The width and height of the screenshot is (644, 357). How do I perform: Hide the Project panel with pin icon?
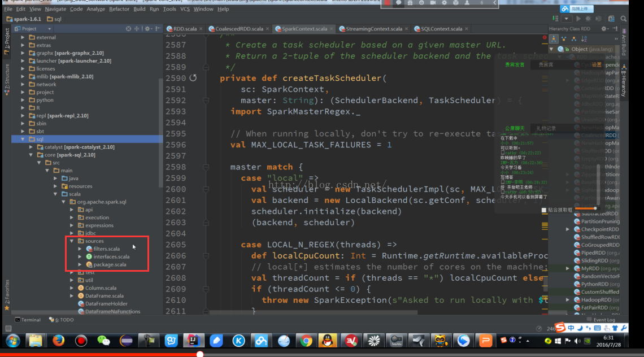(x=158, y=29)
